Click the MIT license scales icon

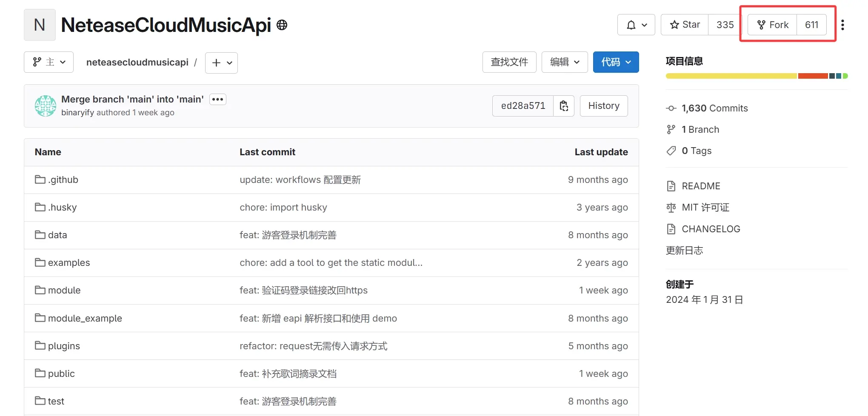(x=671, y=207)
